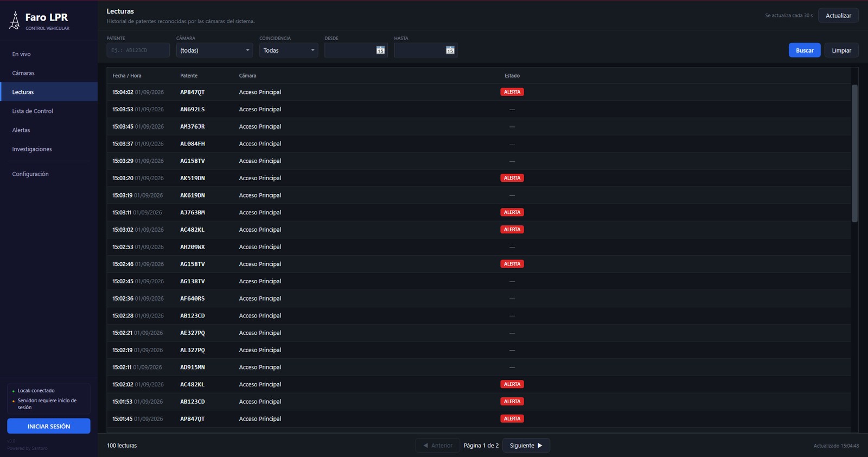Viewport: 868px width, 457px height.
Task: Click into the Hasta date field
Action: click(x=425, y=50)
